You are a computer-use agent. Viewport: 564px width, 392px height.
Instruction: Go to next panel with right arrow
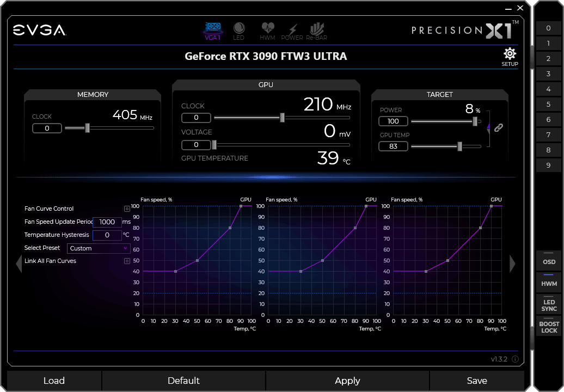click(x=512, y=264)
